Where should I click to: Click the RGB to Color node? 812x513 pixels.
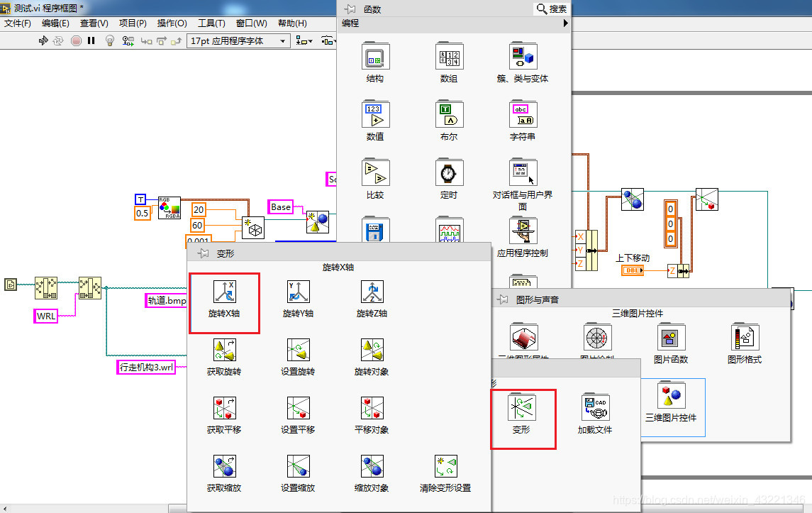tap(169, 208)
